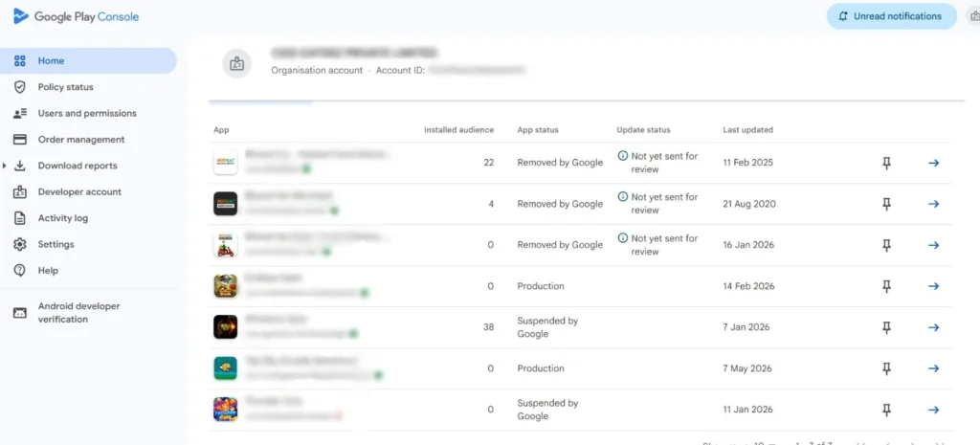Image resolution: width=980 pixels, height=445 pixels.
Task: Click the Last updated column header
Action: [747, 130]
